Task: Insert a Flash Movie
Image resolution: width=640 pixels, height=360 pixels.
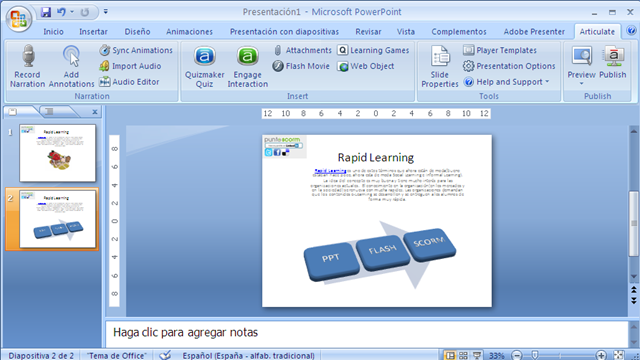Action: tap(301, 66)
